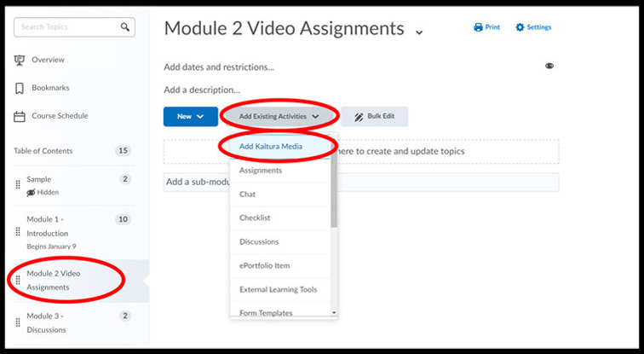The image size is (644, 354).
Task: Click the Bulk Edit pencil icon
Action: tap(359, 116)
